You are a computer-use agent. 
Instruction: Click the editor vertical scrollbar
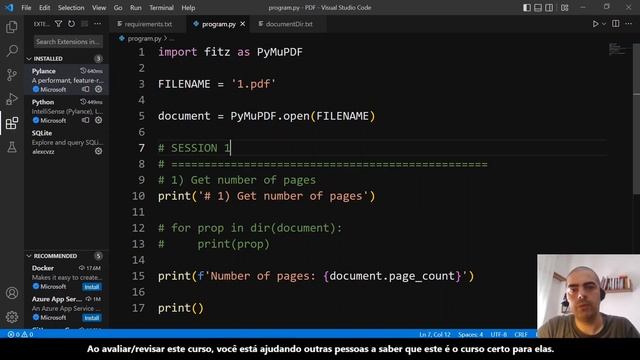coord(636,118)
